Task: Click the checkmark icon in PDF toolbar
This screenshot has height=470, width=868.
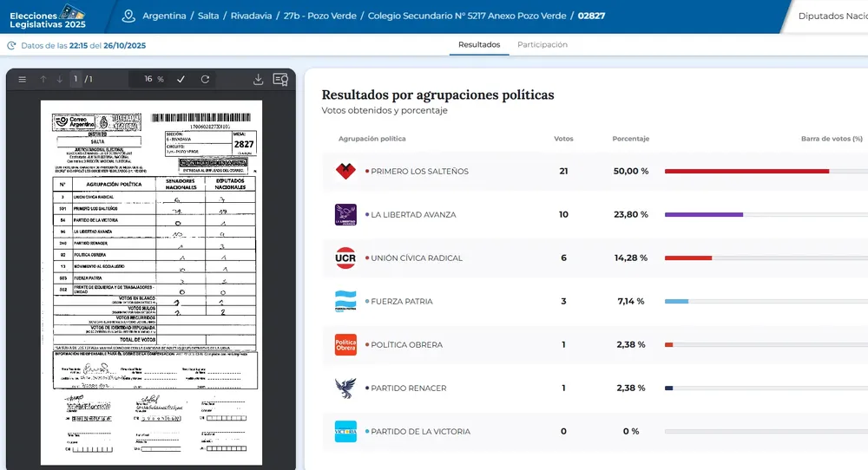Action: [181, 79]
